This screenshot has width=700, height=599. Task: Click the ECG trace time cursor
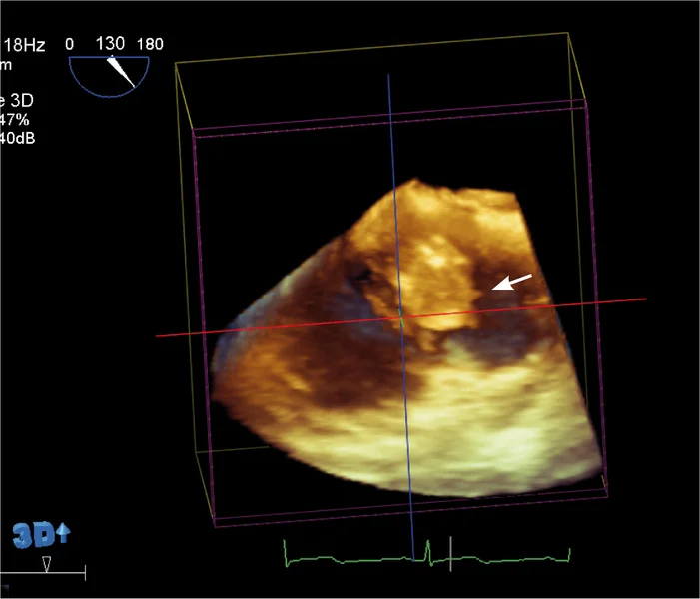coord(450,553)
